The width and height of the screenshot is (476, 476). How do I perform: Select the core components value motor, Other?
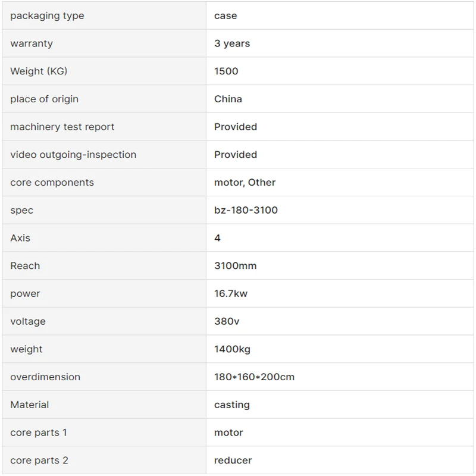(245, 183)
